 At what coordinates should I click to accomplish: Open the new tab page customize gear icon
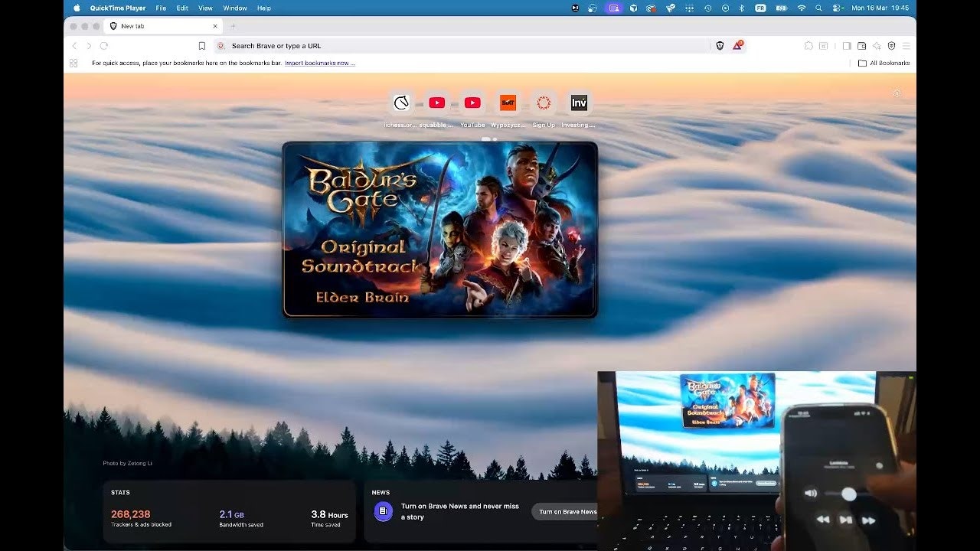pos(897,93)
